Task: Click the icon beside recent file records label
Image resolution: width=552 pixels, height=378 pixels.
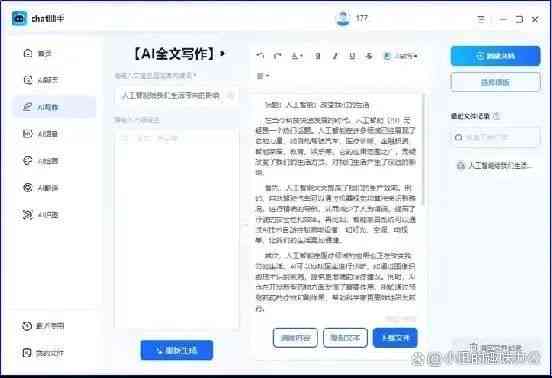Action: (496, 116)
